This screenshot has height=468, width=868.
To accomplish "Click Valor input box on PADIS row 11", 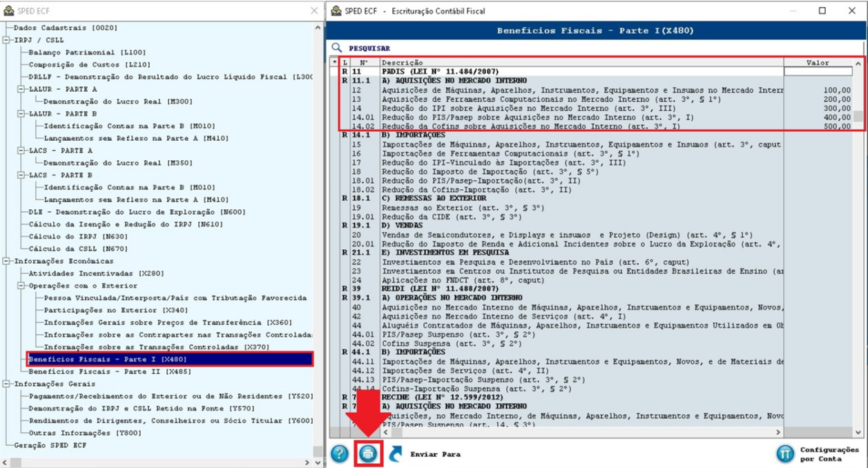I will pyautogui.click(x=818, y=71).
